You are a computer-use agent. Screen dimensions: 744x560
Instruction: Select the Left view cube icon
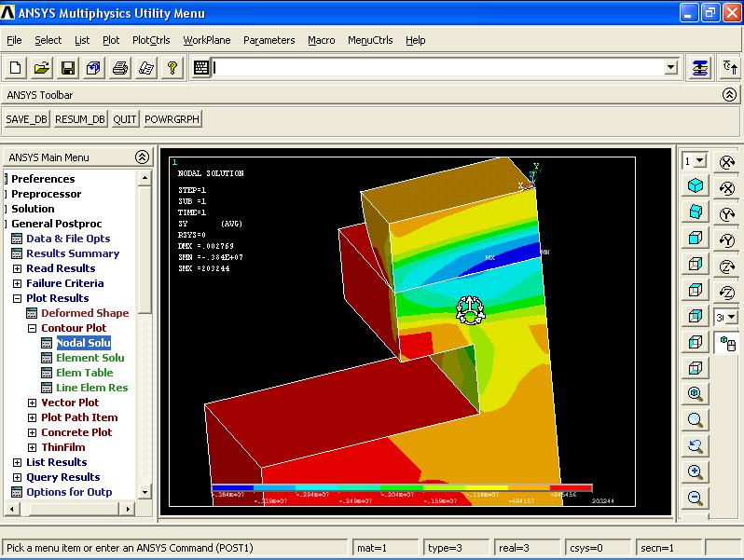point(696,342)
